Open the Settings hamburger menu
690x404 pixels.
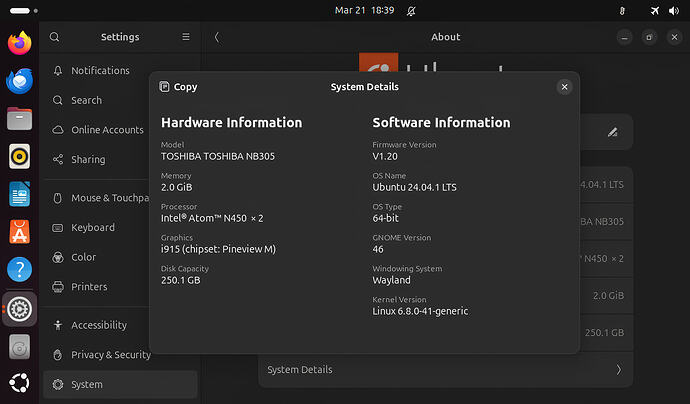(186, 37)
